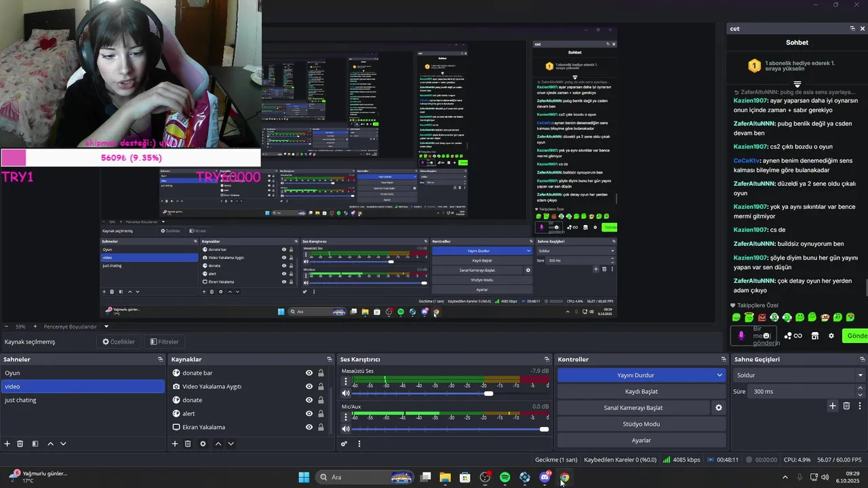Image resolution: width=868 pixels, height=488 pixels.
Task: Select the Oyun scene
Action: (x=83, y=373)
